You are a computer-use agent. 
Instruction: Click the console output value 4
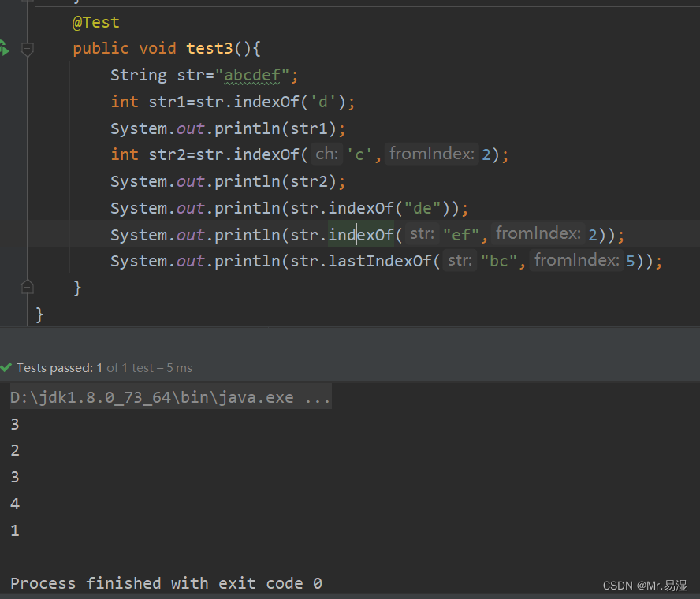tap(14, 503)
